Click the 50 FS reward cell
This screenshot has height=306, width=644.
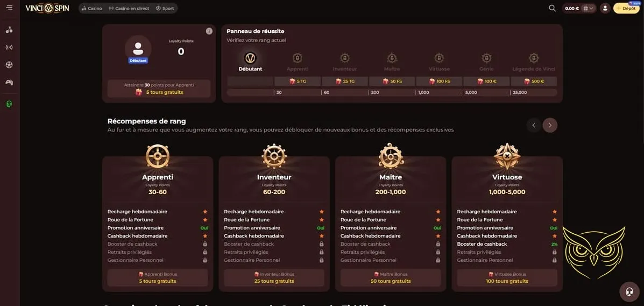pyautogui.click(x=392, y=81)
